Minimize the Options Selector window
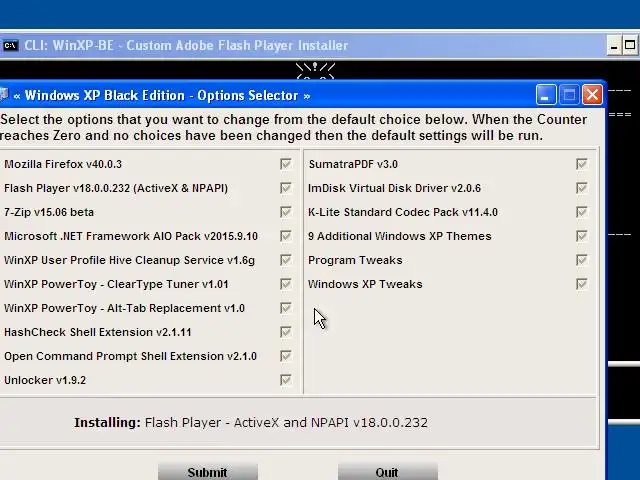 click(x=546, y=95)
